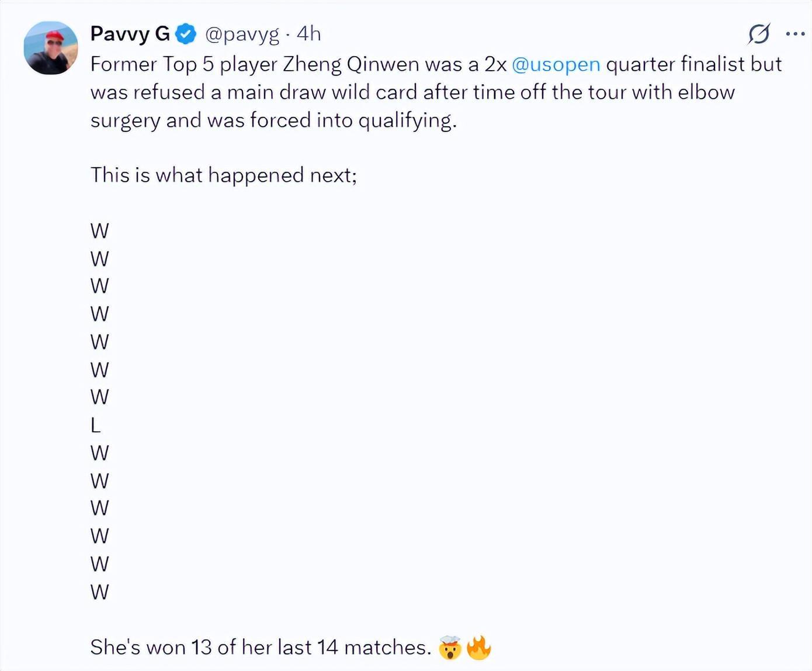Image resolution: width=812 pixels, height=671 pixels.
Task: Click the fire emoji
Action: coord(479,648)
